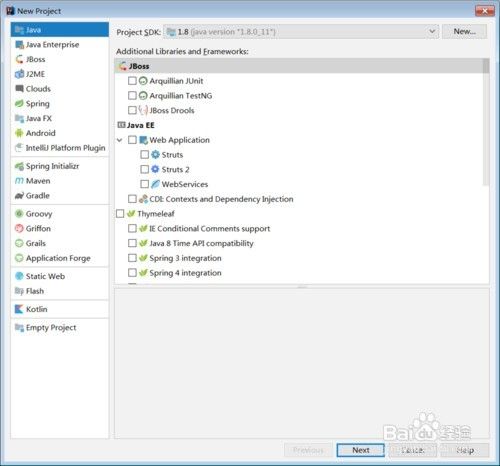Screen dimensions: 500x466
Task: Check Java 8 Time API compatibility
Action: pos(132,243)
